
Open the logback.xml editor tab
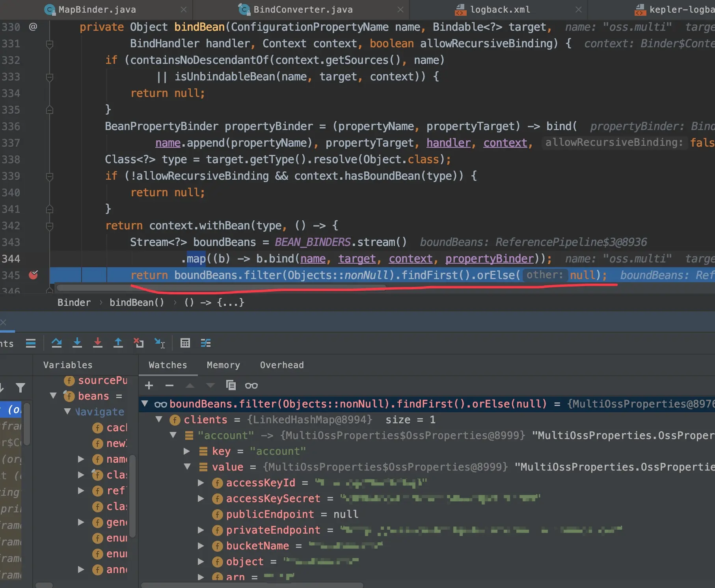point(500,9)
